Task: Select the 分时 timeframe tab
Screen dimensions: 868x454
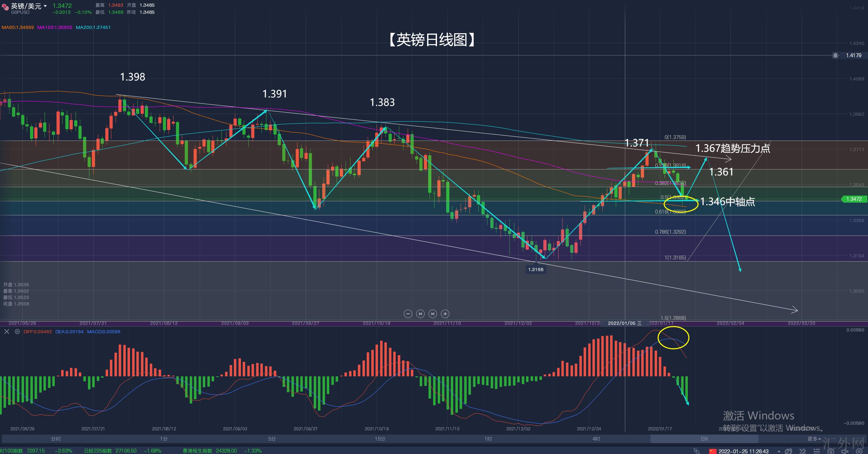Action: click(x=55, y=439)
